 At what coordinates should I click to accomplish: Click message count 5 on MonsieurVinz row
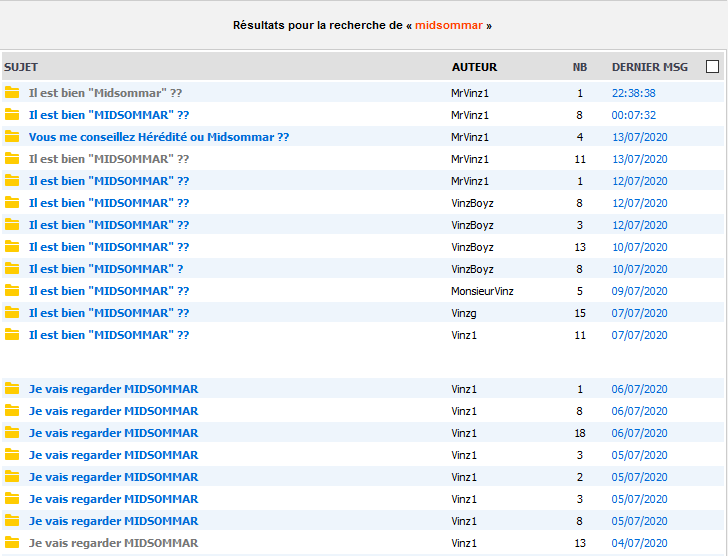[x=579, y=291]
